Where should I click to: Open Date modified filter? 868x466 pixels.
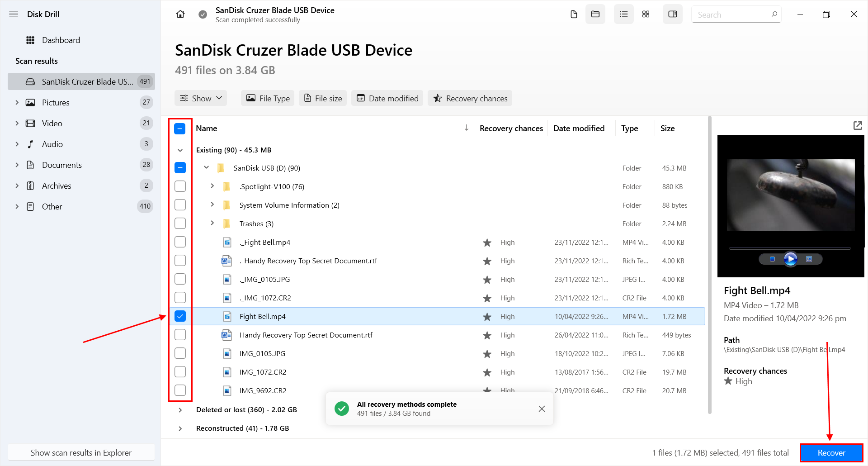click(x=387, y=98)
